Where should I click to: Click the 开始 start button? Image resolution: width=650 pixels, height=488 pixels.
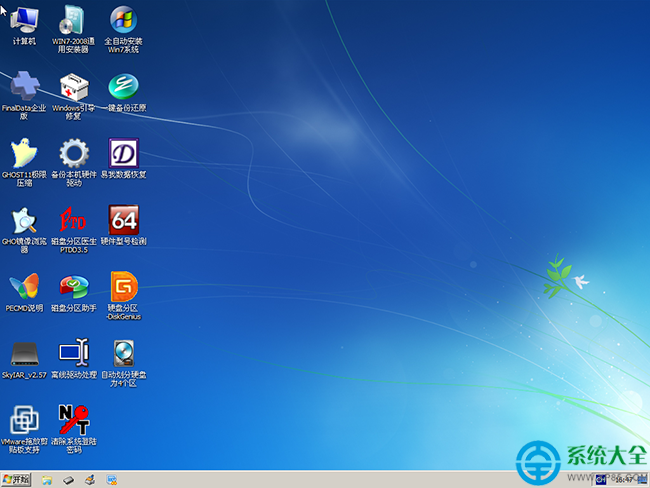coord(16,480)
